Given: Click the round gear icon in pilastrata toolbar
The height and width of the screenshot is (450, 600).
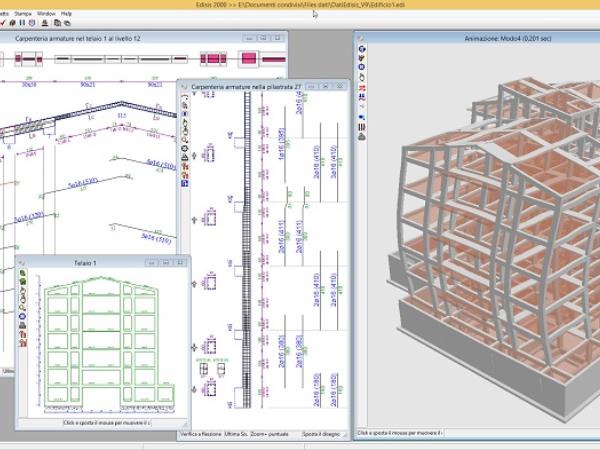Looking at the screenshot, I should coord(185,148).
